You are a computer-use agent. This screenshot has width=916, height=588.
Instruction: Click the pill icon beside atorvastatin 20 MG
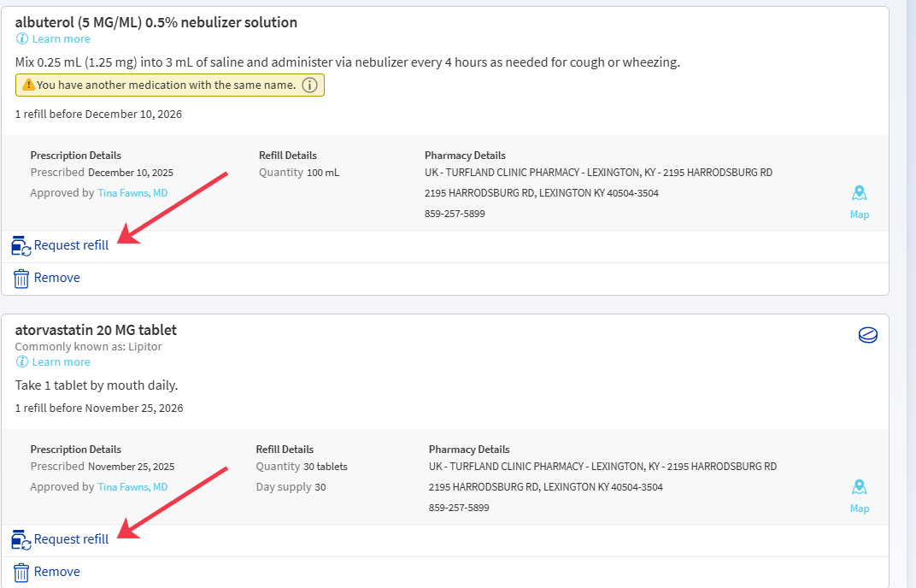pos(867,335)
